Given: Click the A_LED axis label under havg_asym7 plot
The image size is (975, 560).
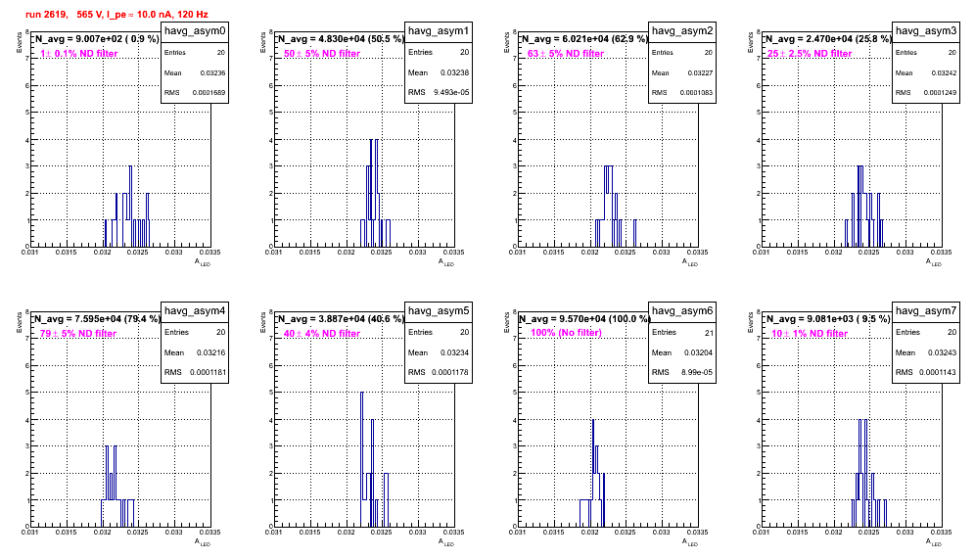Looking at the screenshot, I should (x=934, y=542).
